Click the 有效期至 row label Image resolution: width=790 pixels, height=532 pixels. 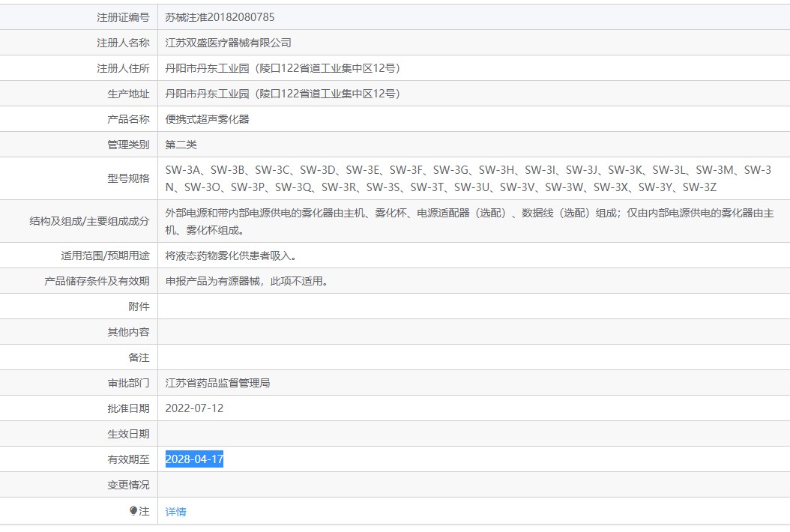coord(128,459)
